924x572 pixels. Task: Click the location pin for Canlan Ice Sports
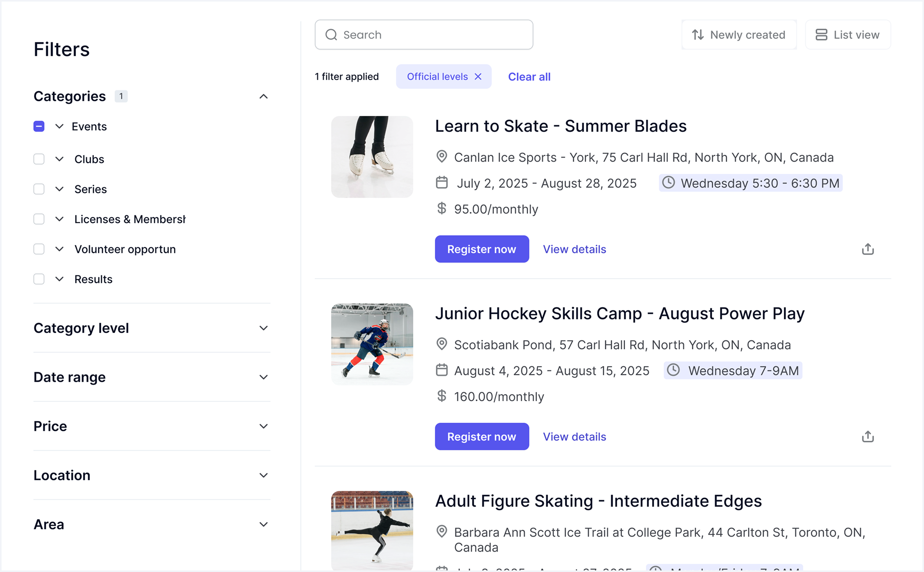coord(442,157)
